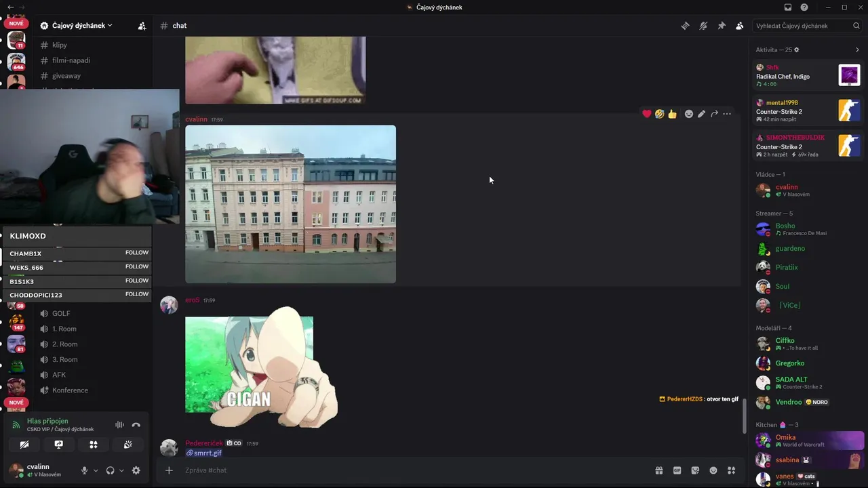The width and height of the screenshot is (868, 488).
Task: Open the GIF picker
Action: pos(677,470)
